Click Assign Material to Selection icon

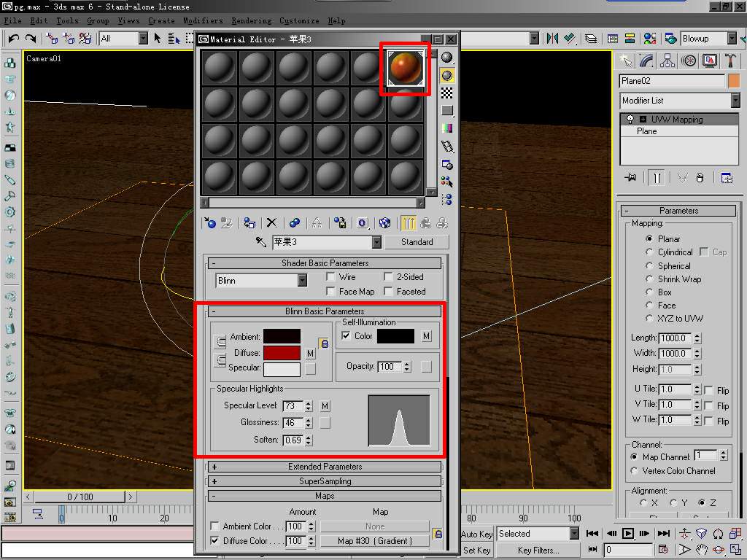[x=249, y=223]
